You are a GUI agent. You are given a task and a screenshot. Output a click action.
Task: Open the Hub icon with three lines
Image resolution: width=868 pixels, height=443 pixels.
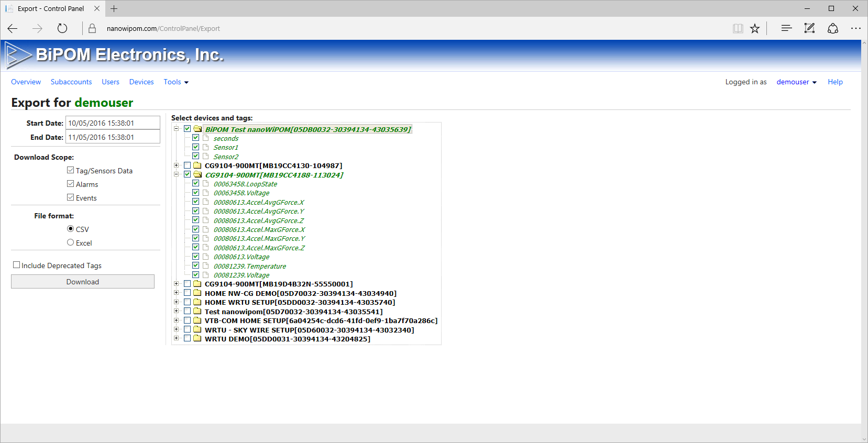click(x=786, y=28)
